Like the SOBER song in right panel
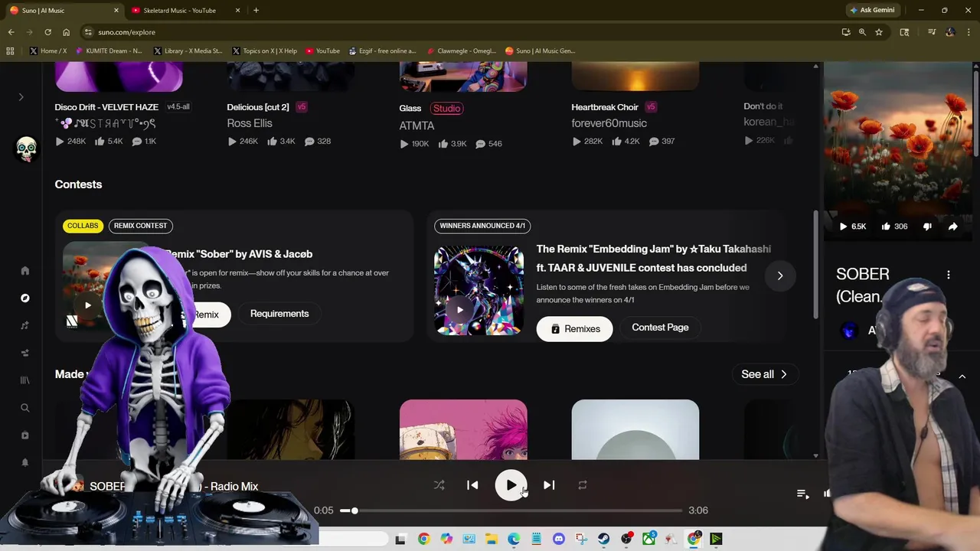The image size is (980, 551). click(x=886, y=227)
